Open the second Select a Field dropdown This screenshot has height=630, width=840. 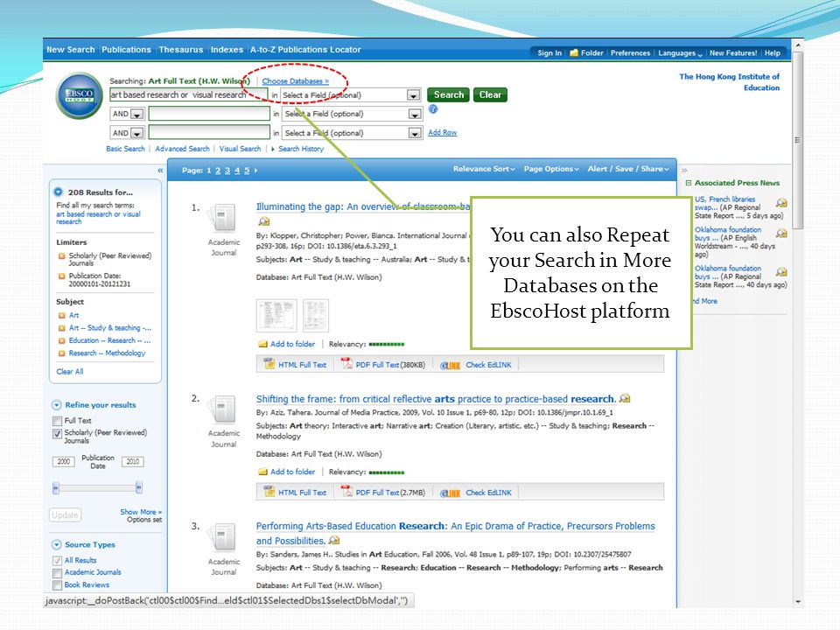pyautogui.click(x=415, y=114)
